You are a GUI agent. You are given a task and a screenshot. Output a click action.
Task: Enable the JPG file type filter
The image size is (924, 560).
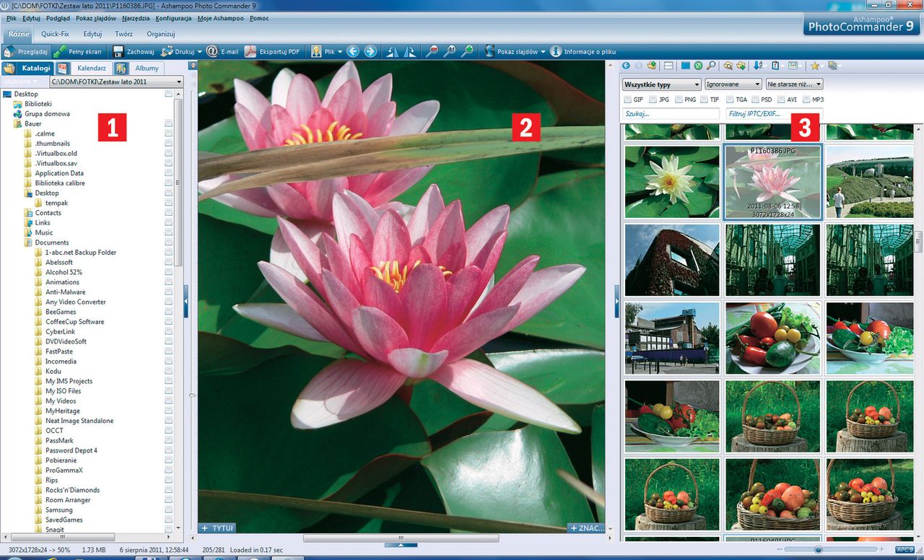coord(653,100)
